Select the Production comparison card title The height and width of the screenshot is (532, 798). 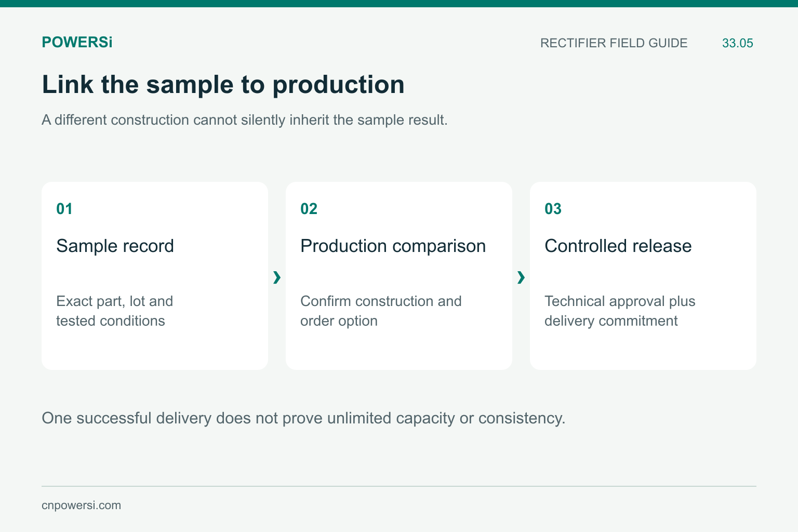tap(393, 246)
